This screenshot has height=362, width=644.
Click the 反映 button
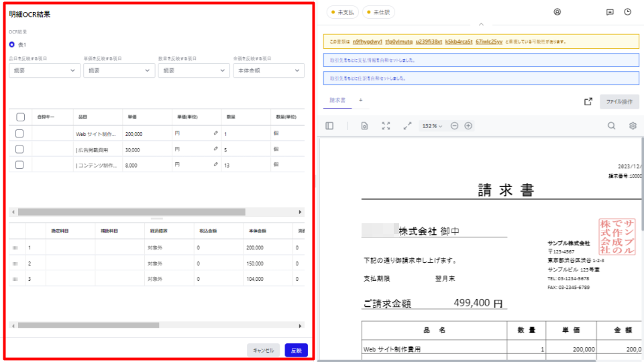[x=296, y=351]
